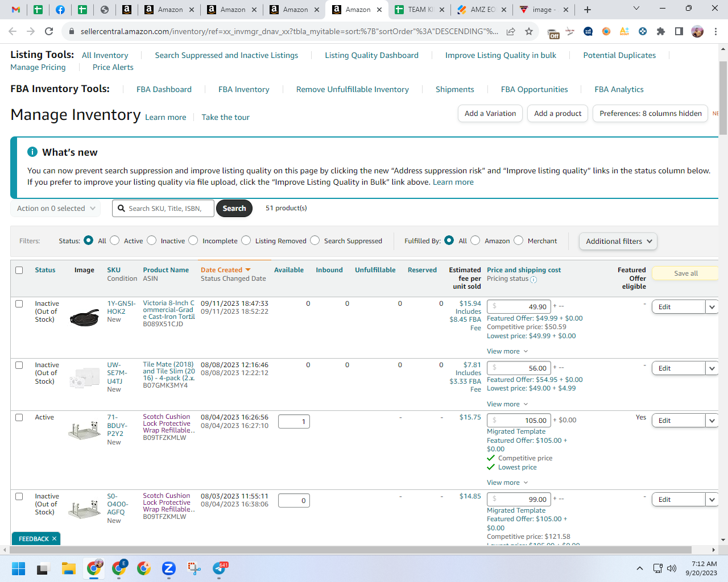This screenshot has height=582, width=728.
Task: Click the Search button
Action: point(234,209)
